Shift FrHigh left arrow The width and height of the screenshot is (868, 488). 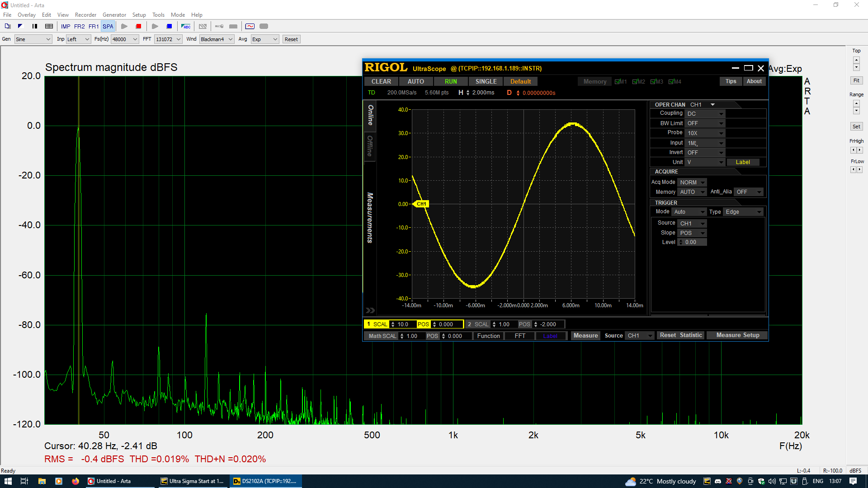854,150
